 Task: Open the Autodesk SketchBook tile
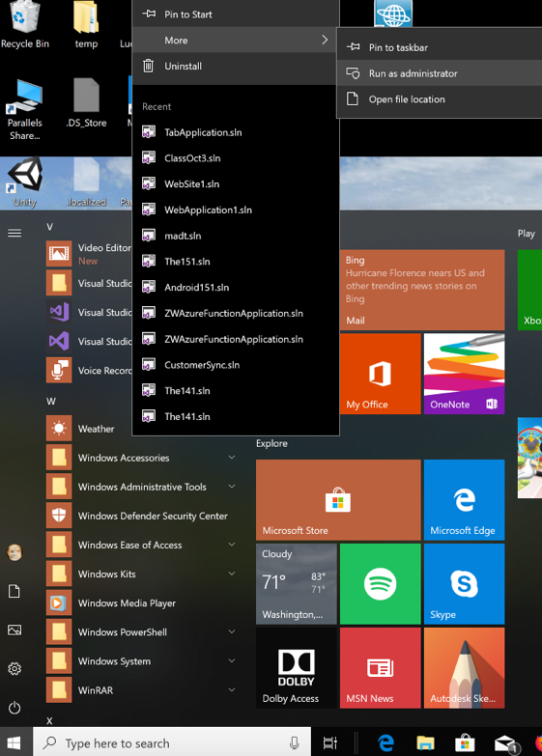(x=465, y=668)
